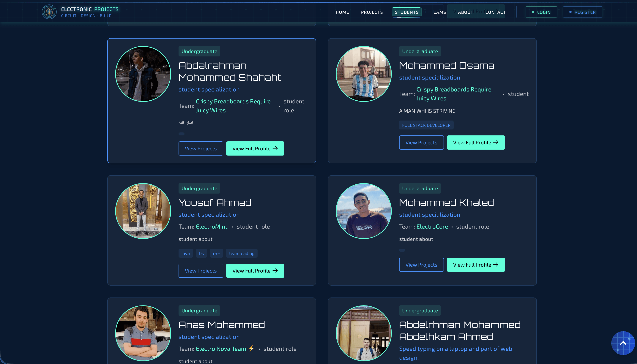
Task: Click the c++ skill tag
Action: (x=216, y=254)
